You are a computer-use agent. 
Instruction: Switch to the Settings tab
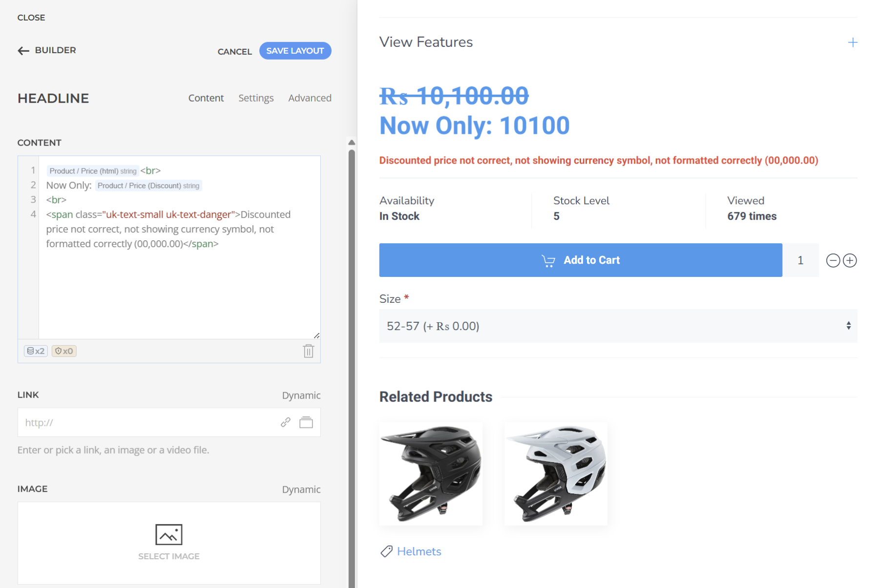click(256, 98)
